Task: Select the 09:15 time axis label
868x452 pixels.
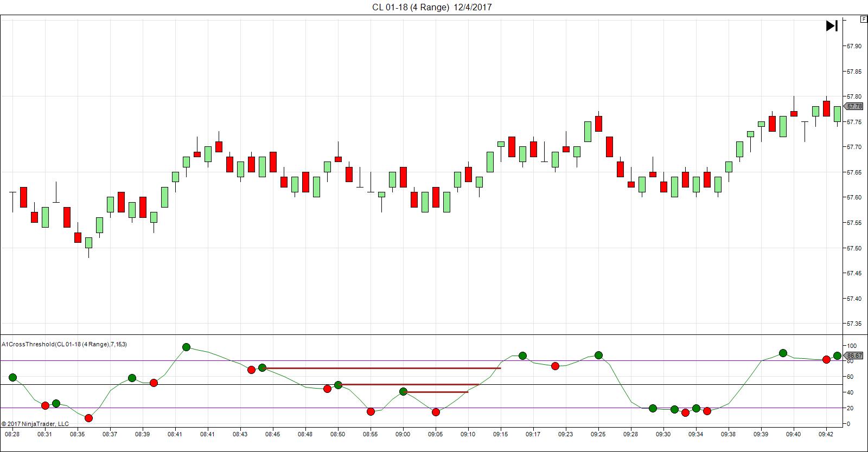Action: 501,434
